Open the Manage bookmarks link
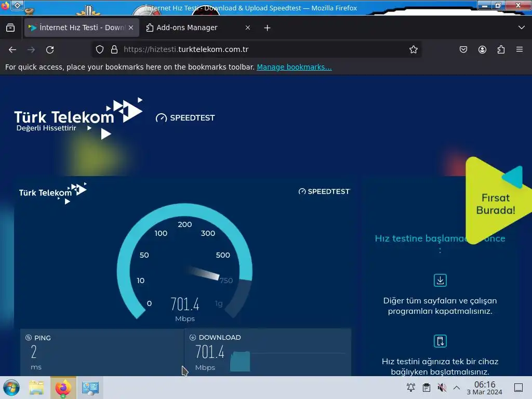The width and height of the screenshot is (532, 399). pyautogui.click(x=294, y=67)
